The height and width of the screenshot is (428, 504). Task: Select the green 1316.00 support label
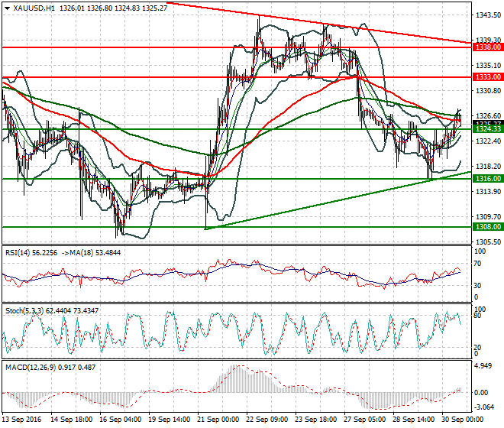[x=488, y=179]
